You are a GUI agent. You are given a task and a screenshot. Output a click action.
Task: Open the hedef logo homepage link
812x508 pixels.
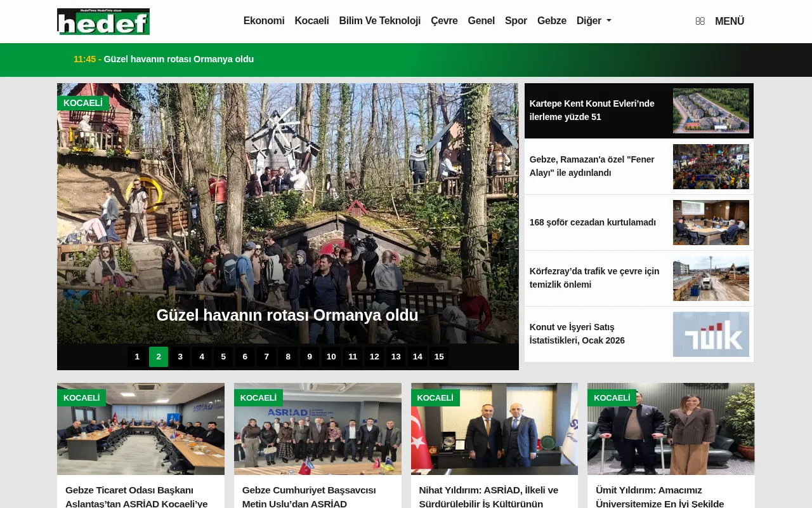tap(103, 21)
